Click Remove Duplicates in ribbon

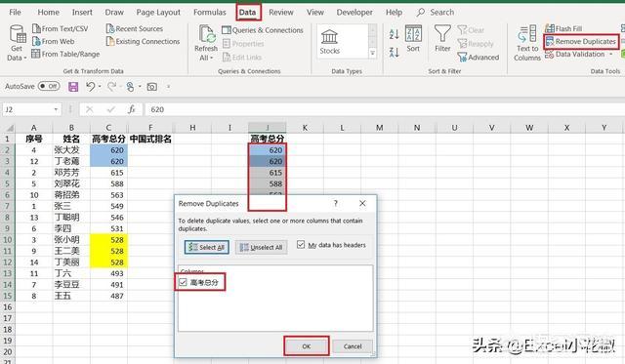[581, 41]
